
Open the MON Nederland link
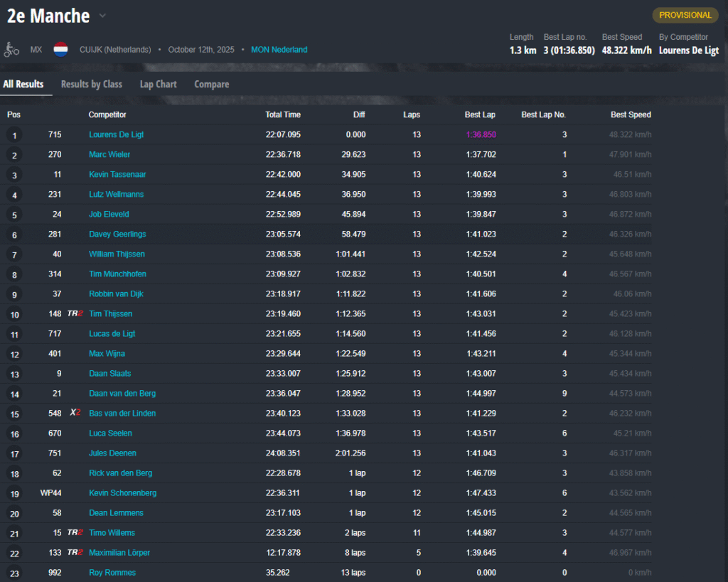pyautogui.click(x=279, y=50)
